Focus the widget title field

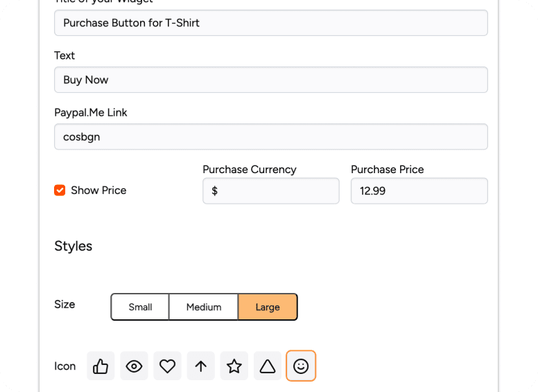[270, 23]
